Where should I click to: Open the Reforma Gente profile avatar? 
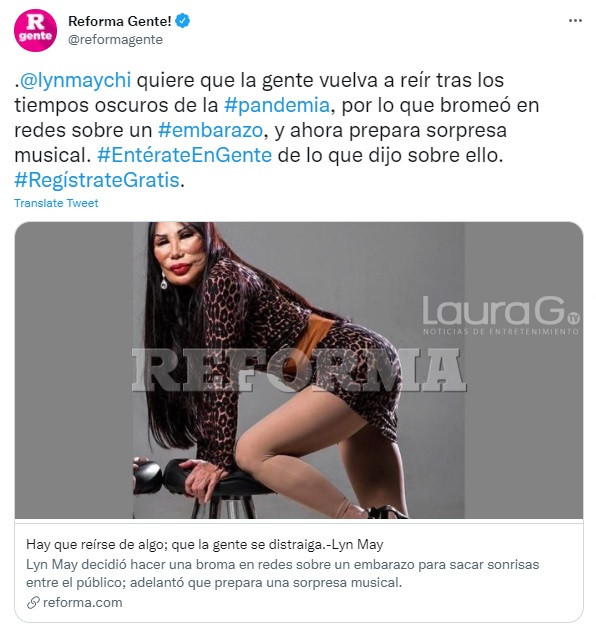pyautogui.click(x=35, y=30)
